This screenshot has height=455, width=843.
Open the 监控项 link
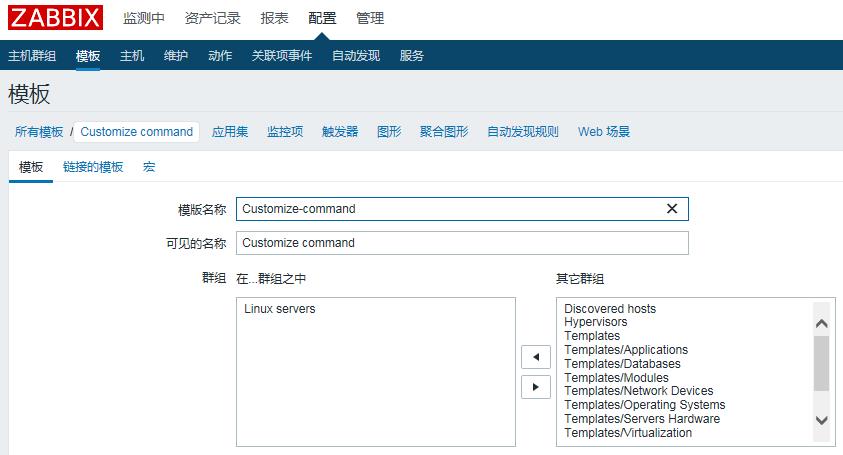pyautogui.click(x=285, y=132)
